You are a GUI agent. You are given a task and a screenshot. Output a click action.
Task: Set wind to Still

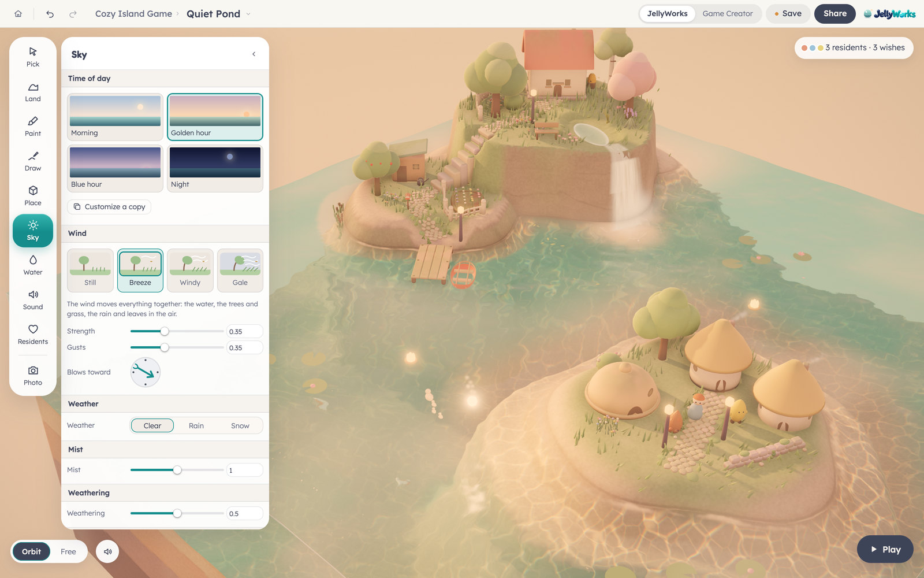tap(90, 271)
